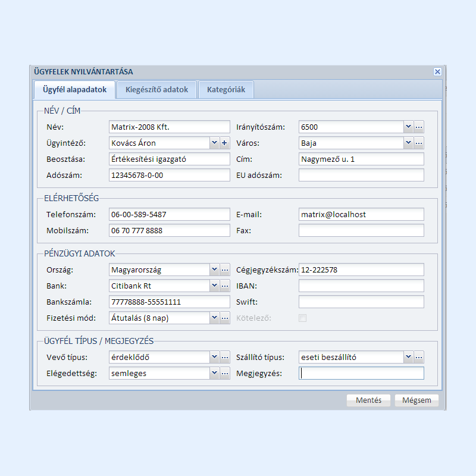
Task: Close the Ügyfelek nyilvántartása dialog
Action: [x=437, y=71]
